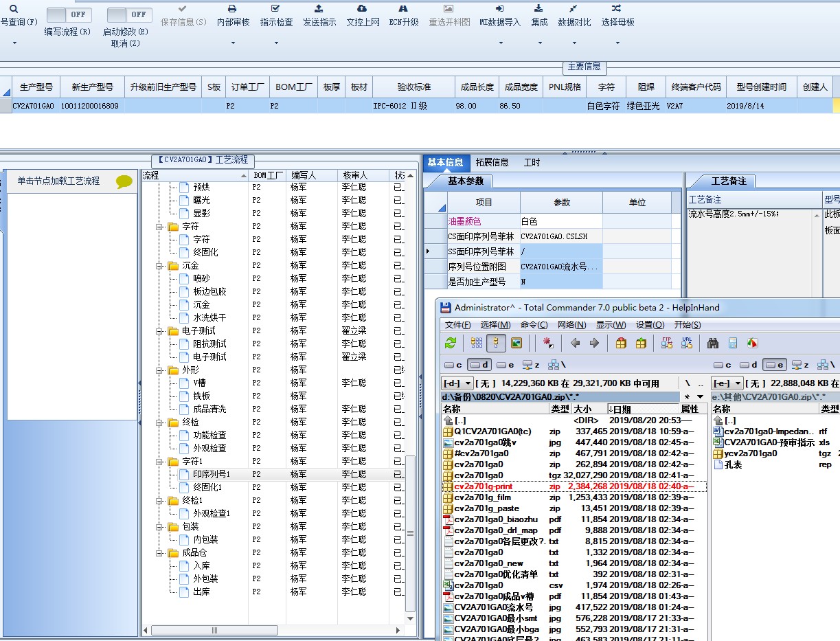Click the 集成 download icon
The height and width of the screenshot is (641, 840).
pyautogui.click(x=539, y=9)
